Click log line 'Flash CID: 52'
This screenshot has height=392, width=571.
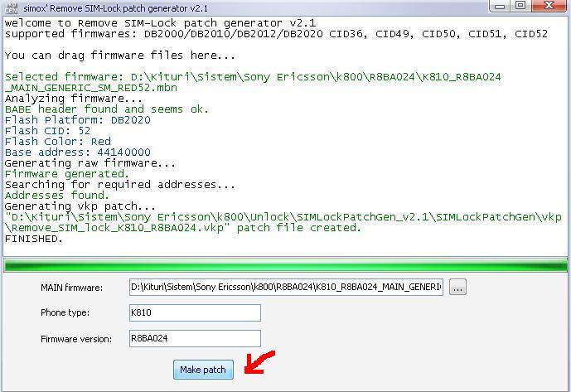47,130
